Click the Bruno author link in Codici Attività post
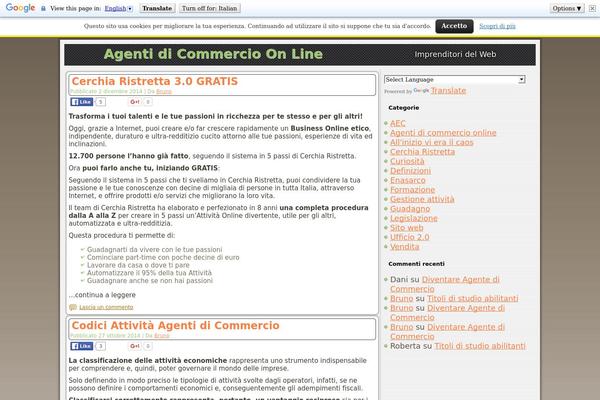 [x=161, y=336]
